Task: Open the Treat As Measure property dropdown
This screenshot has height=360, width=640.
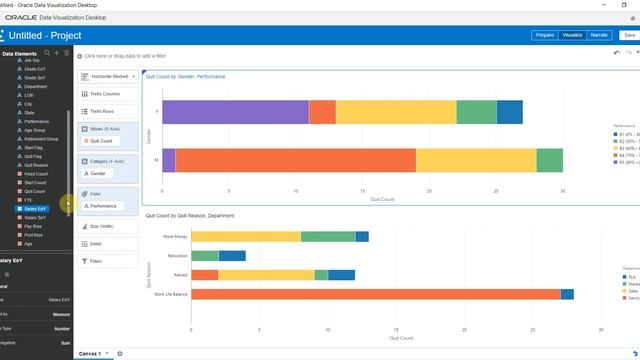Action: tap(61, 314)
